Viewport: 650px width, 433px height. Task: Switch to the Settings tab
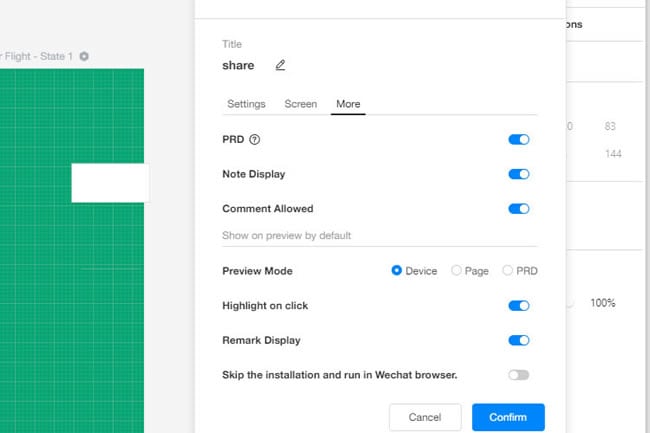[246, 104]
